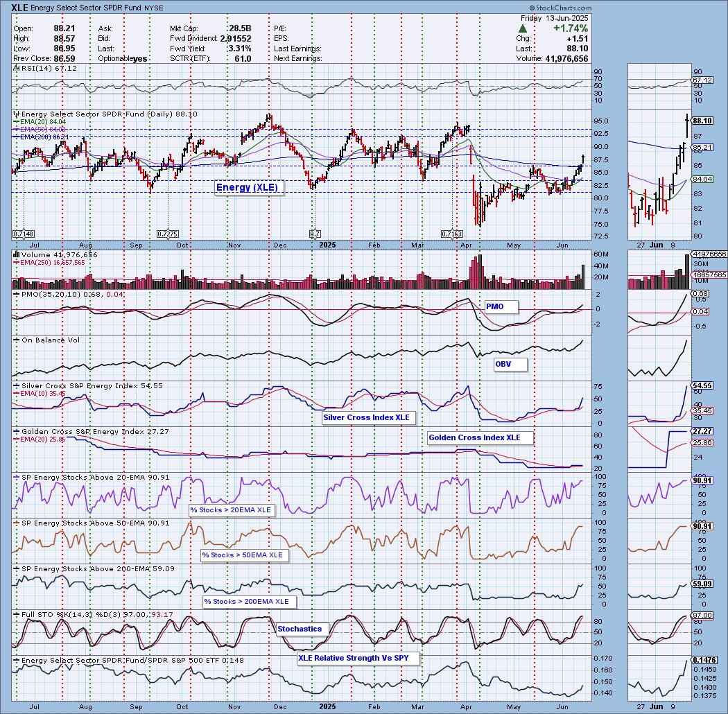Image resolution: width=728 pixels, height=714 pixels.
Task: Click the +1.74% change value
Action: [571, 28]
